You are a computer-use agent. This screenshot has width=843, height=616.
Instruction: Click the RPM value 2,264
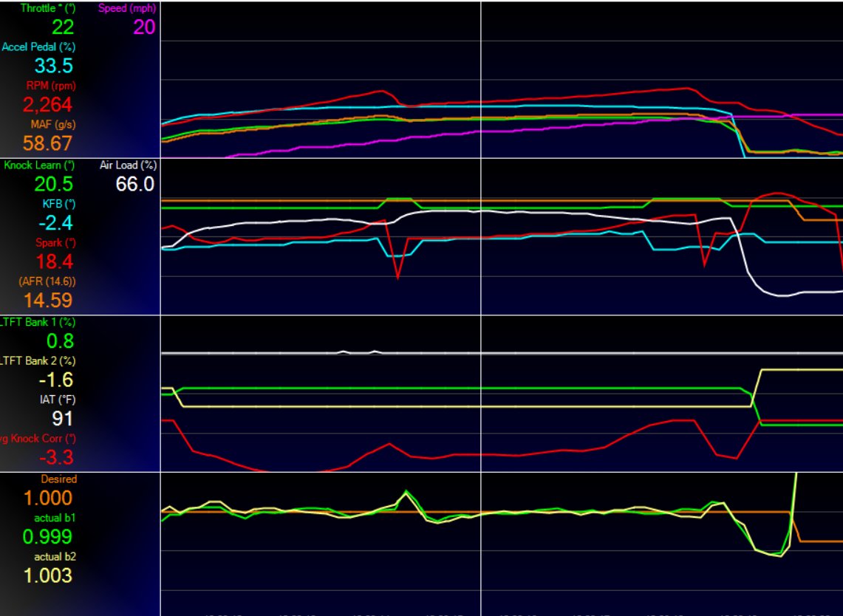click(x=47, y=105)
